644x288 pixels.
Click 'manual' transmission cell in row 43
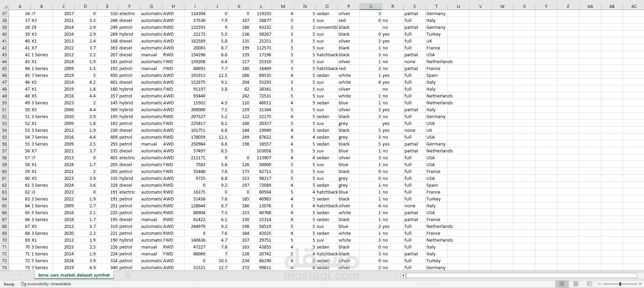pyautogui.click(x=151, y=55)
